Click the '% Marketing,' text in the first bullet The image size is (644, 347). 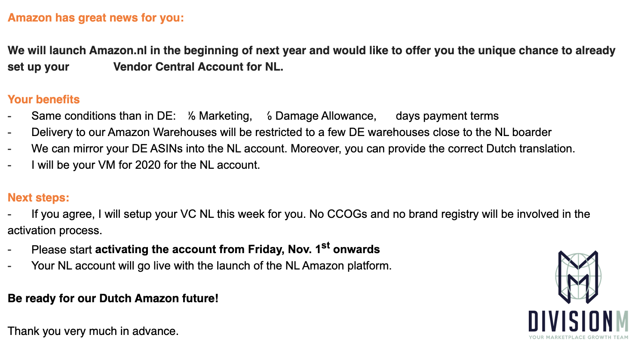[x=220, y=116]
